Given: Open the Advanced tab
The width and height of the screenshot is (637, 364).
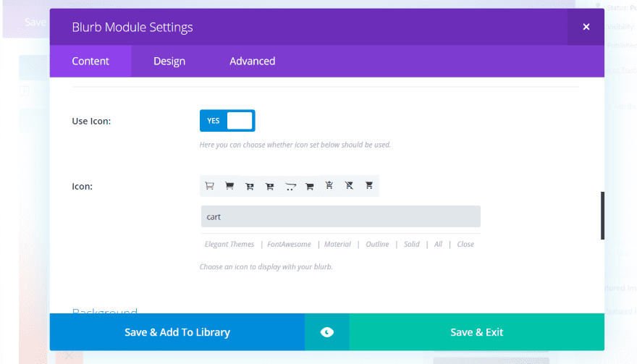Looking at the screenshot, I should click(x=252, y=62).
